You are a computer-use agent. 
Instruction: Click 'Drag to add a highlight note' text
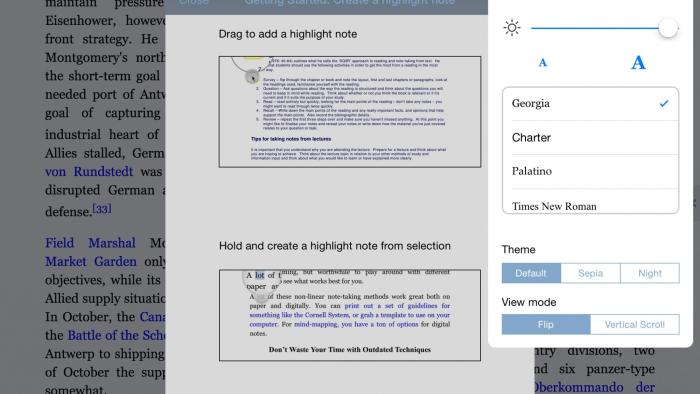(x=288, y=34)
